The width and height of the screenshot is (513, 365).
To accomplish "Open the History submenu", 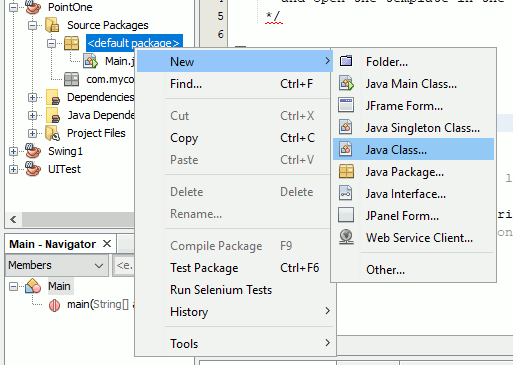I will tap(235, 312).
